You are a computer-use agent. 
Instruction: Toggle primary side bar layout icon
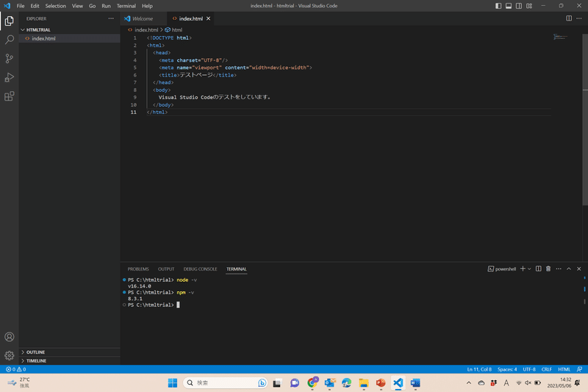coord(498,6)
